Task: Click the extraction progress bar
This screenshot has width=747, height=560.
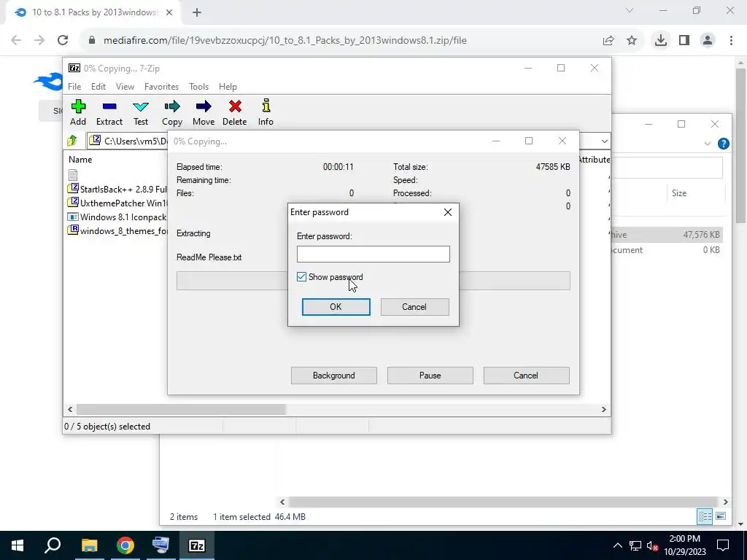Action: 373,281
